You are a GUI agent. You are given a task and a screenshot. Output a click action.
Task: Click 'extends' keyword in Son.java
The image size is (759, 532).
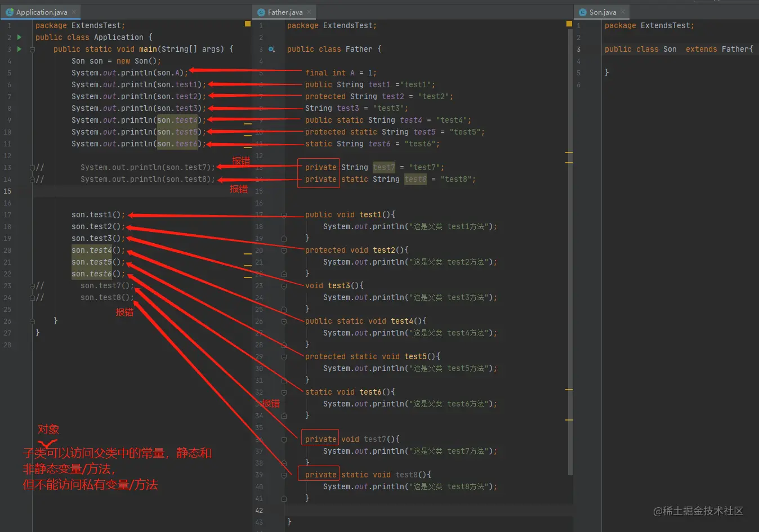point(701,49)
